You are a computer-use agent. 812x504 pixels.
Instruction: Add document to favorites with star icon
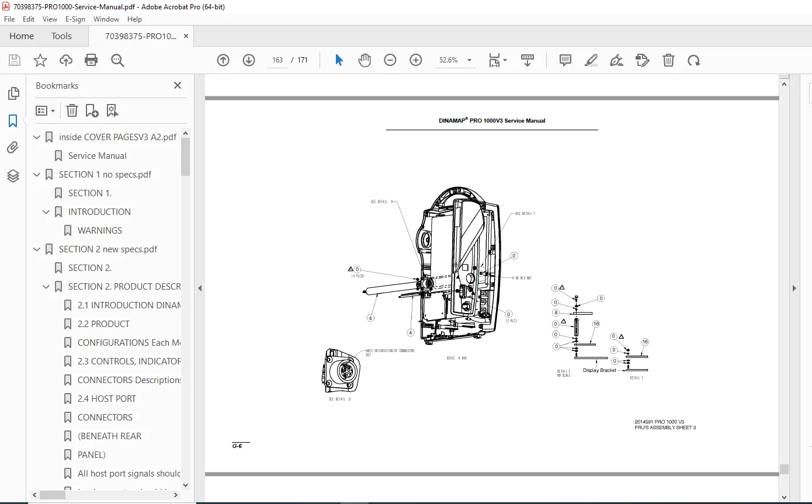40,60
